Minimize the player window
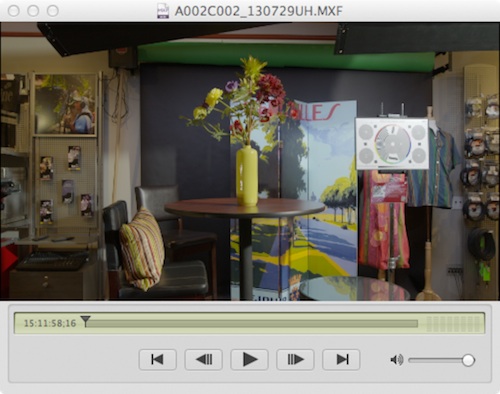Viewport: 500px width, 394px height. click(33, 11)
